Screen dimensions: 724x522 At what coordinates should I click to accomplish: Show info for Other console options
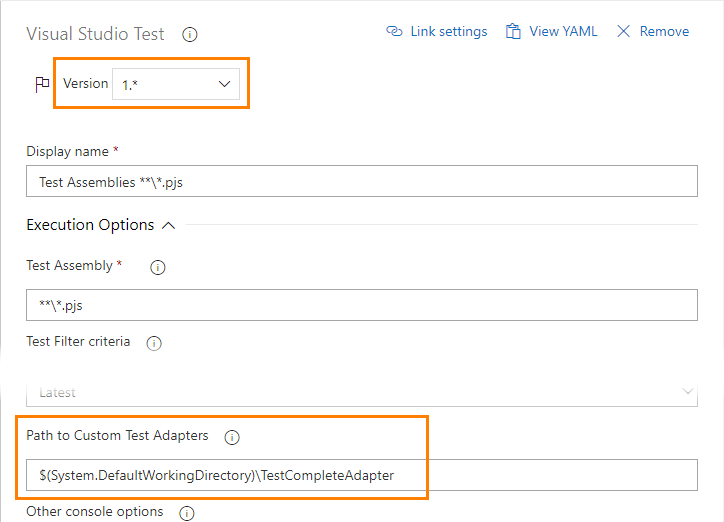pos(186,513)
